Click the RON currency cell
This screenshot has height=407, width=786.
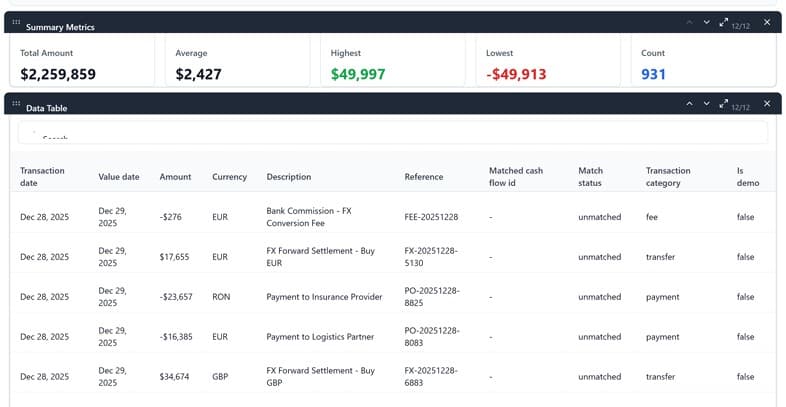click(x=221, y=297)
